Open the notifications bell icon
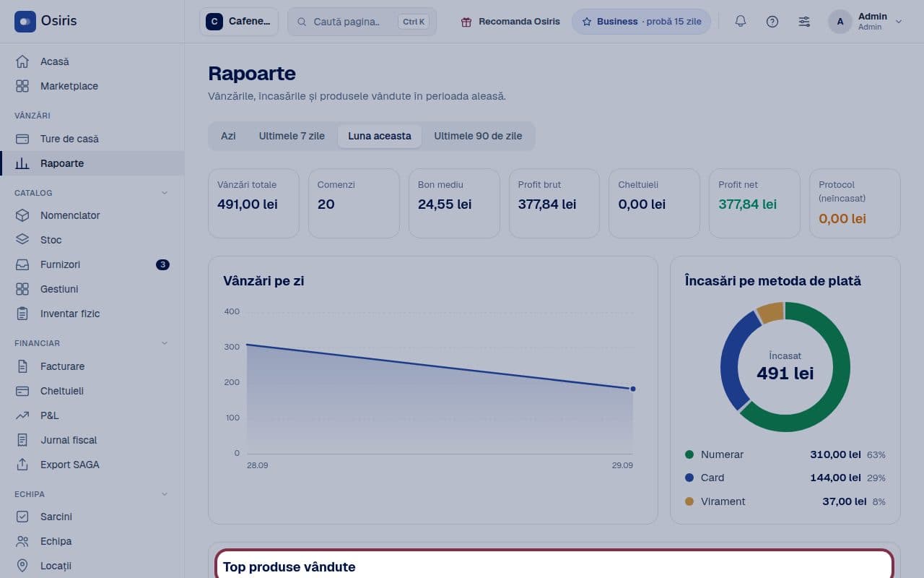924x578 pixels. point(740,22)
